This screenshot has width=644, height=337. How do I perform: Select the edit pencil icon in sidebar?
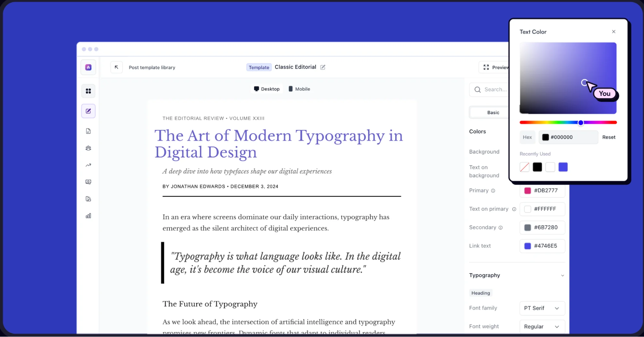(88, 111)
